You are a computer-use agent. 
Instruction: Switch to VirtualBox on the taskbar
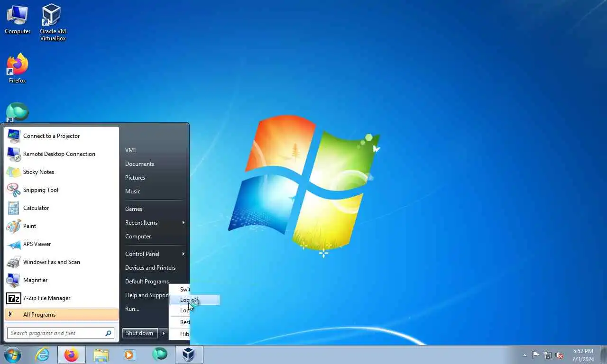(x=189, y=355)
